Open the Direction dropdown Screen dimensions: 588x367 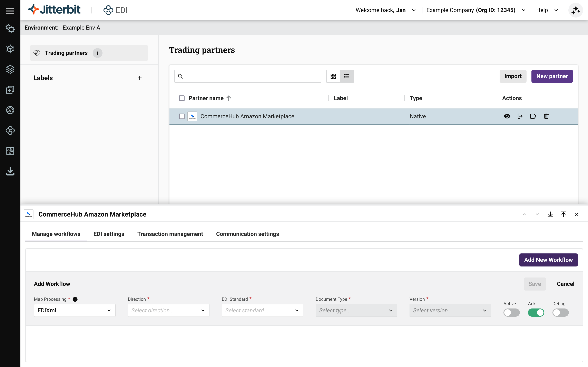(x=168, y=310)
